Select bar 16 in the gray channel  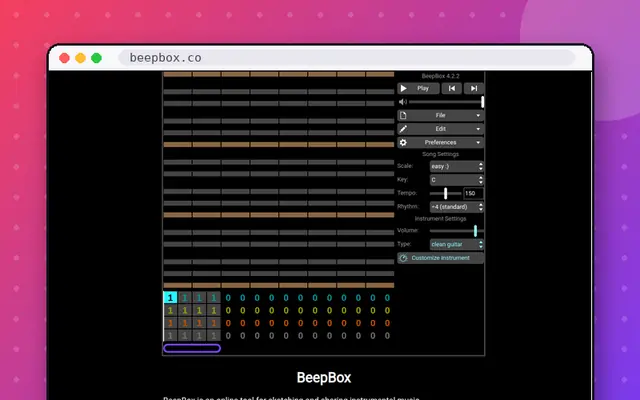(x=387, y=336)
